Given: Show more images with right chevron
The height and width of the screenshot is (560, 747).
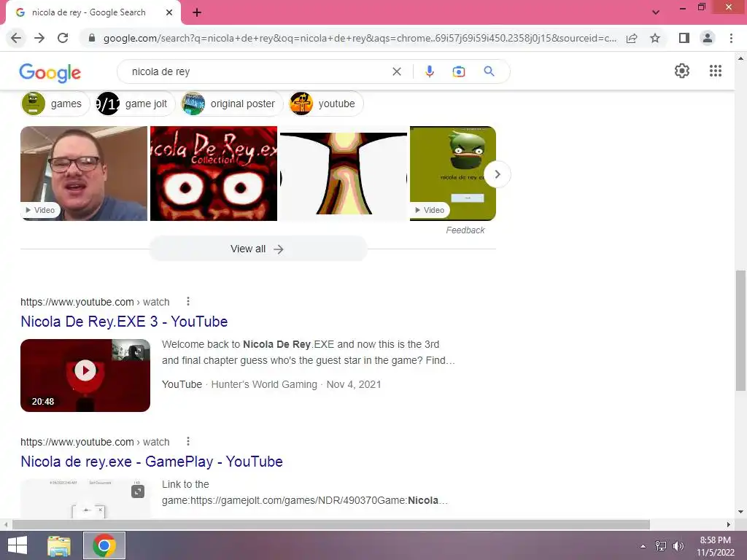Looking at the screenshot, I should (498, 174).
